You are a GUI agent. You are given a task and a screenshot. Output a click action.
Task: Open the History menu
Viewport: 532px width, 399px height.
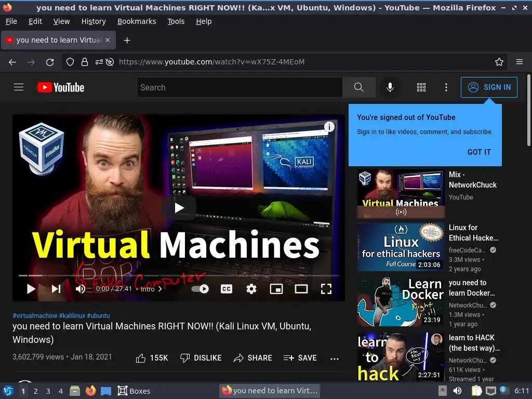(94, 21)
